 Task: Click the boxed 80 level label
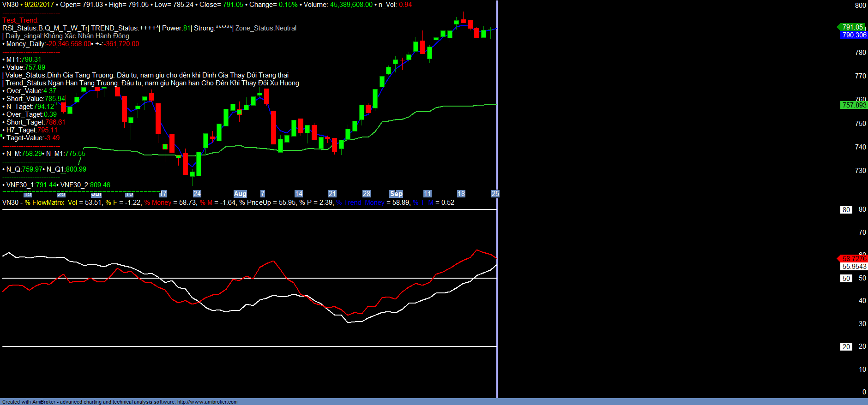(846, 210)
